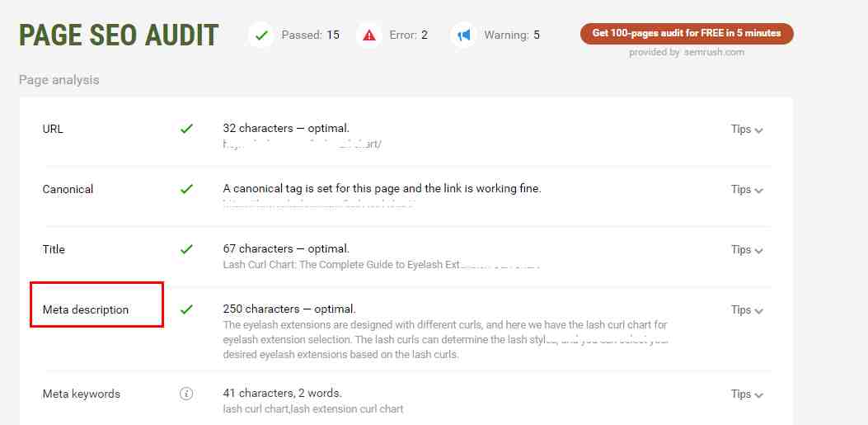Expand Tips for the Canonical row
The width and height of the screenshot is (868, 425).
click(747, 190)
